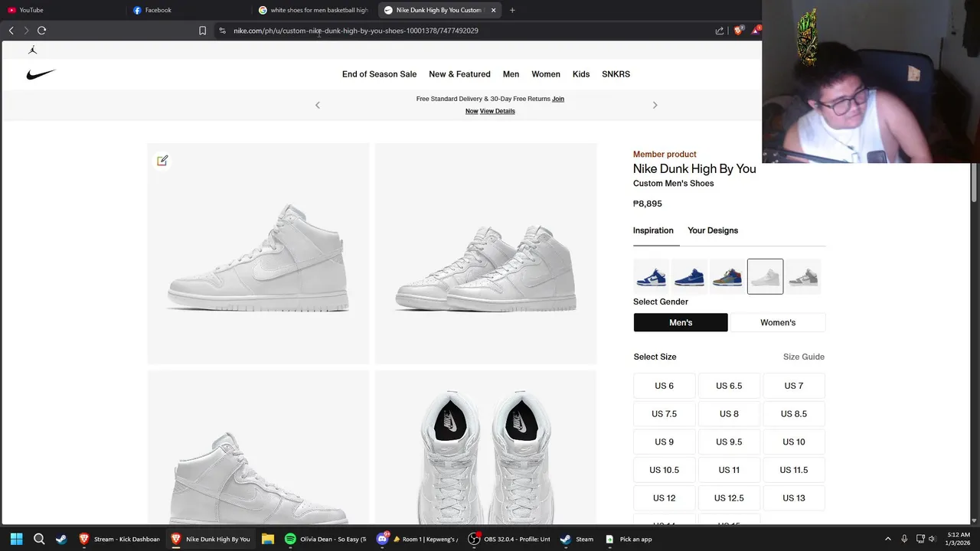980x551 pixels.
Task: Select size US 9
Action: click(665, 442)
